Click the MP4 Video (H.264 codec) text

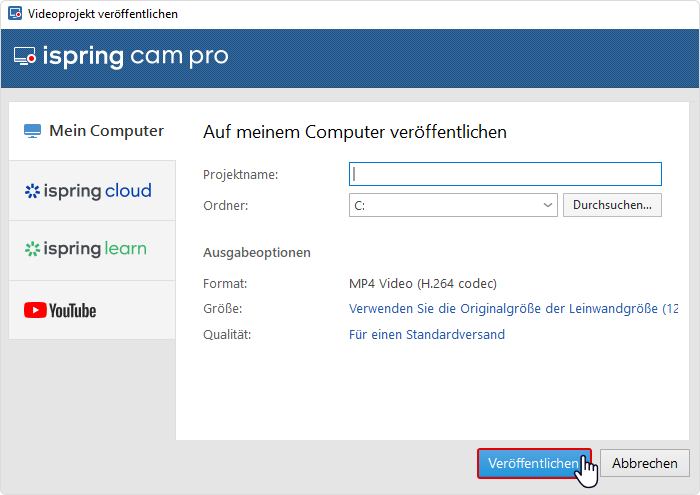click(423, 283)
